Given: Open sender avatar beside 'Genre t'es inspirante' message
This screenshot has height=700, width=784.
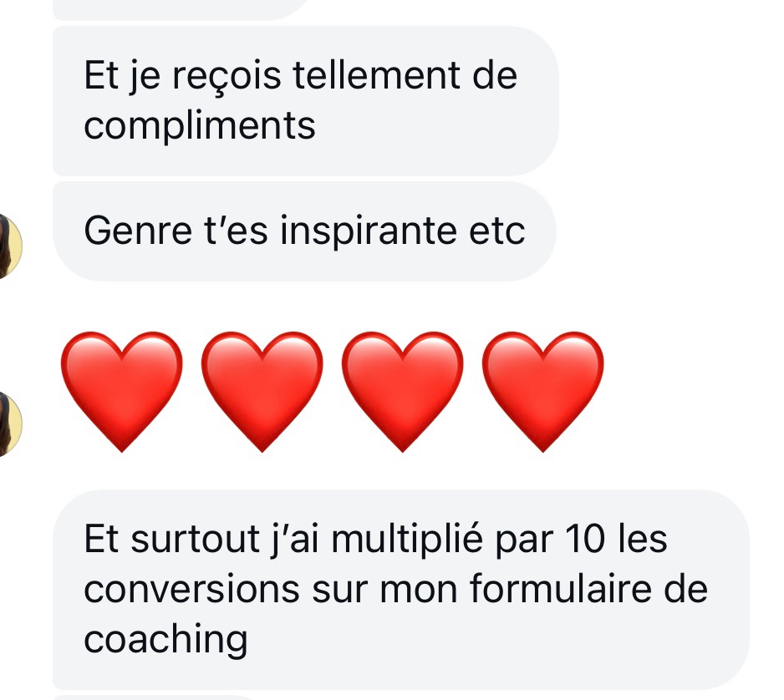Looking at the screenshot, I should point(9,246).
